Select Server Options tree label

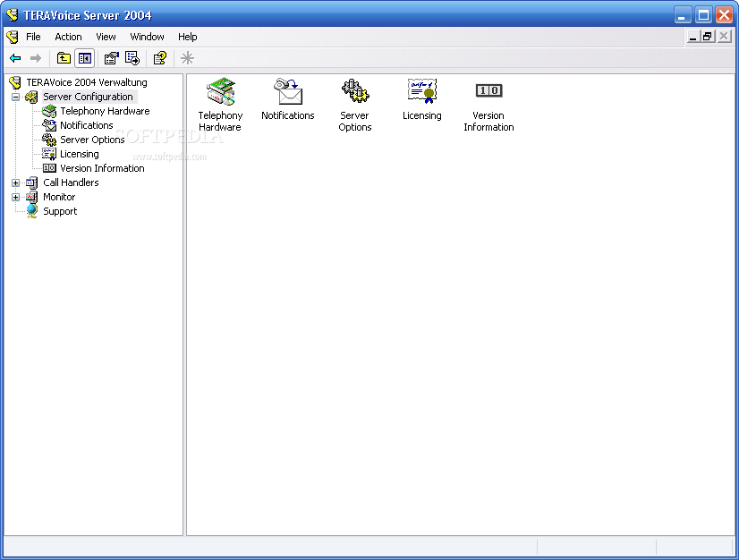[x=92, y=140]
